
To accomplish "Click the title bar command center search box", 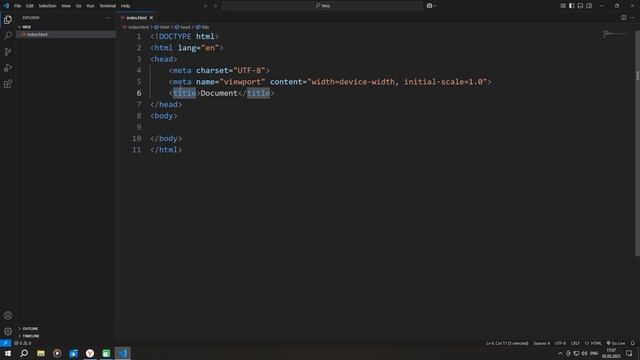I will click(322, 6).
